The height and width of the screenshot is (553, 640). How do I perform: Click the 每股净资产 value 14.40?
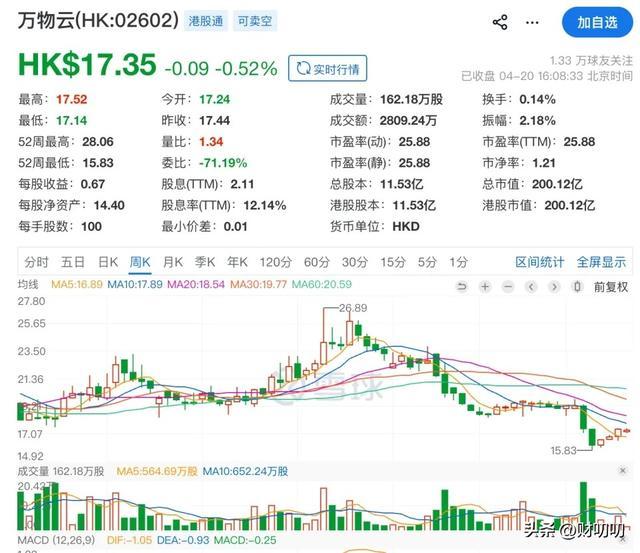click(109, 205)
